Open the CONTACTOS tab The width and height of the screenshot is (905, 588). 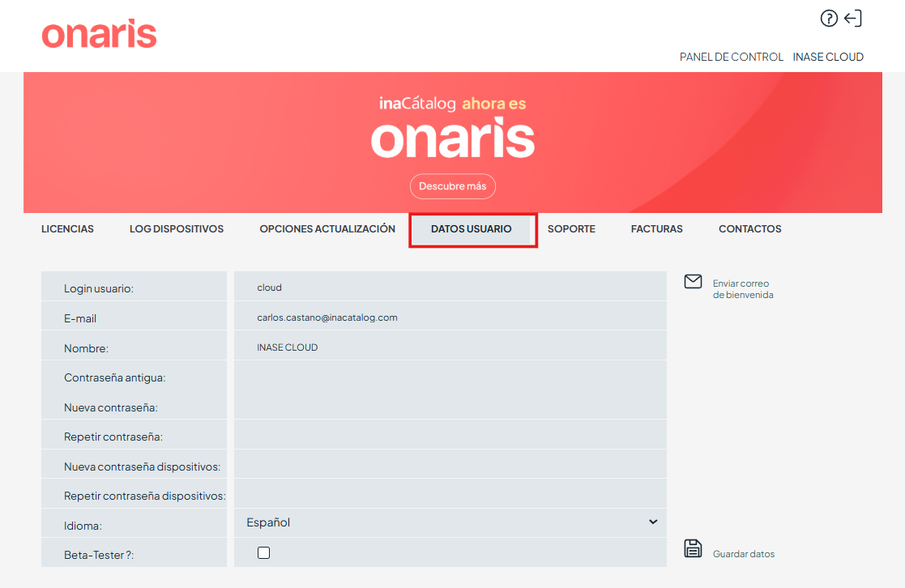click(749, 229)
